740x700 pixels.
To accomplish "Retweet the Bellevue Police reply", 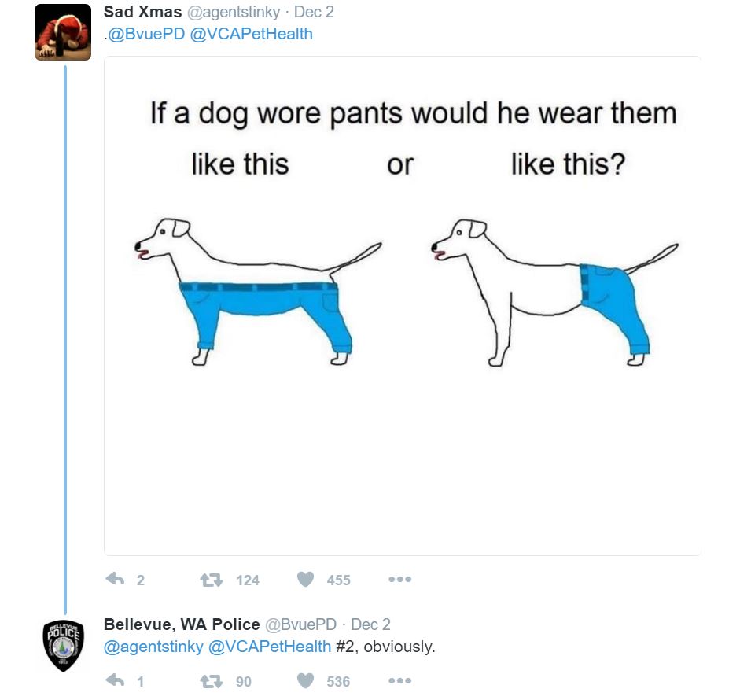I will [x=212, y=680].
